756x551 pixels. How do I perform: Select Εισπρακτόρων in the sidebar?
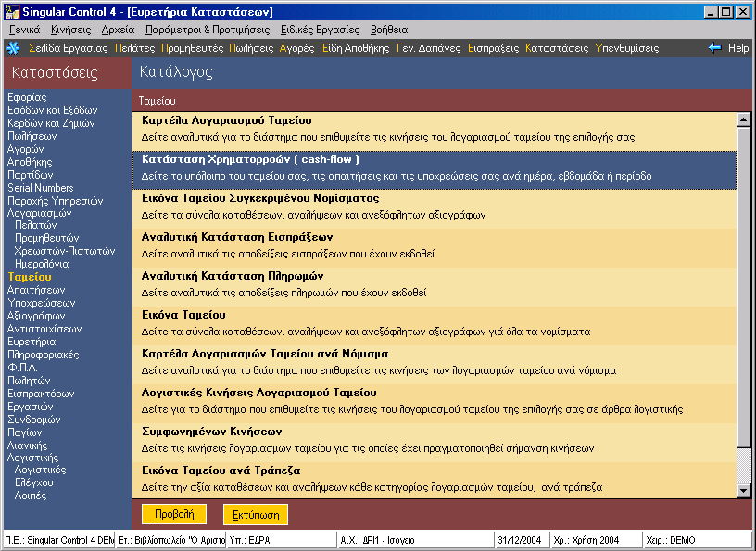pos(41,394)
